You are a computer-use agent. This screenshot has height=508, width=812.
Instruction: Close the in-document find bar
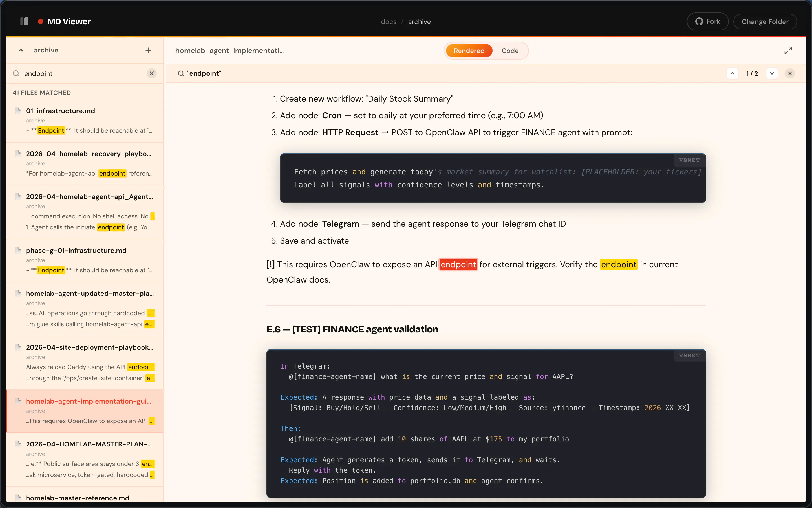click(x=790, y=73)
